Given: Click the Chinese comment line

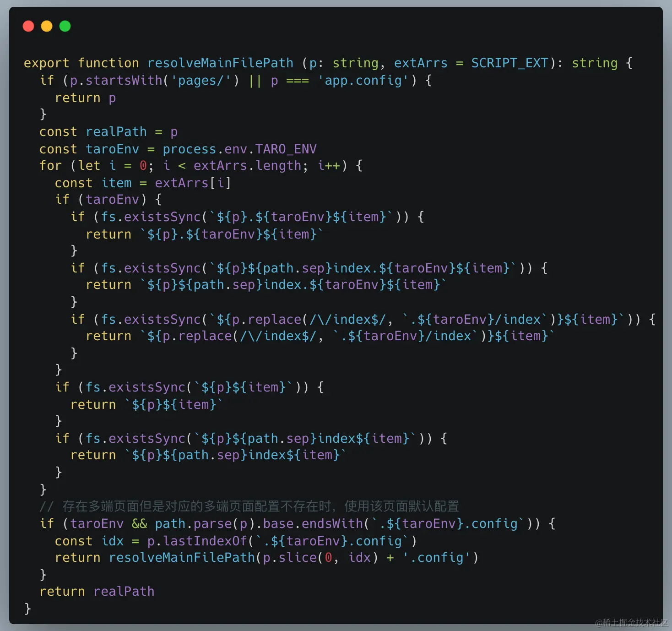Looking at the screenshot, I should (249, 506).
